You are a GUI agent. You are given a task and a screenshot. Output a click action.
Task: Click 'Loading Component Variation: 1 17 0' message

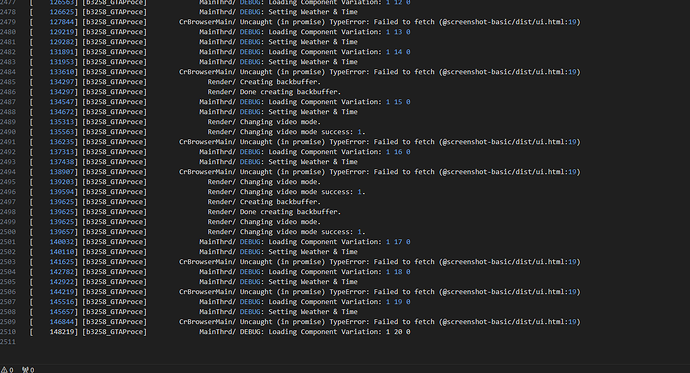click(339, 242)
